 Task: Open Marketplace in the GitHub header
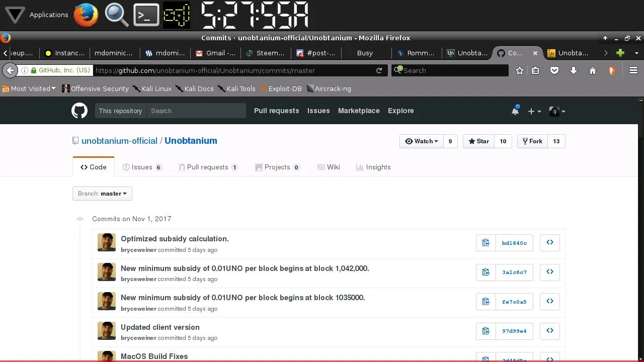pyautogui.click(x=359, y=111)
